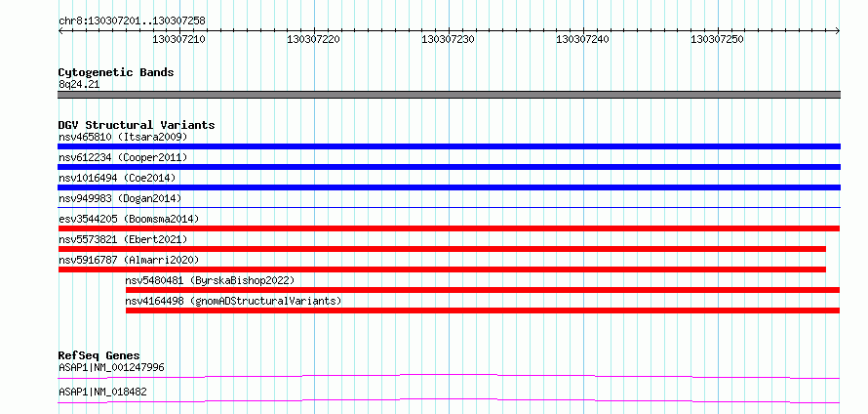
Task: Click the thin blue line of nsv949983
Action: (449, 207)
